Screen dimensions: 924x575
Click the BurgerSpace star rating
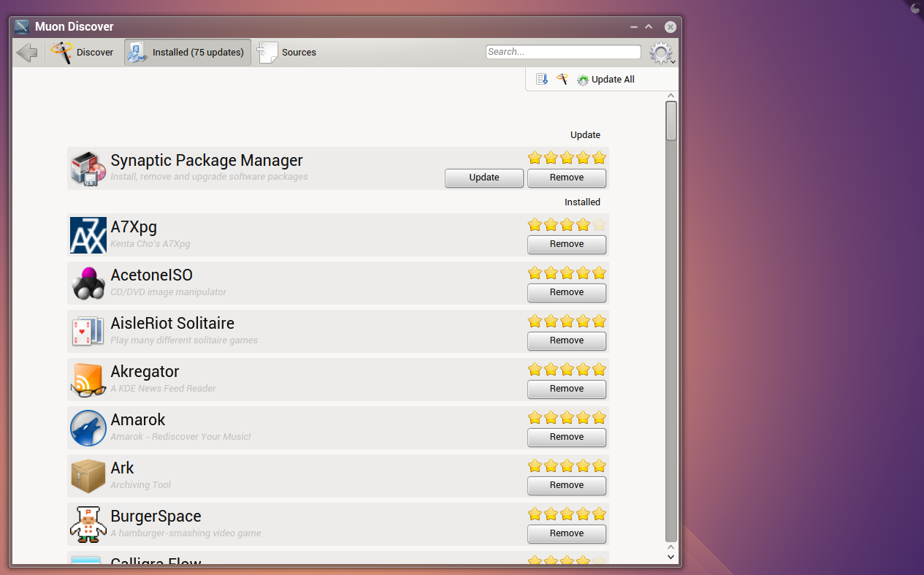[x=567, y=514]
